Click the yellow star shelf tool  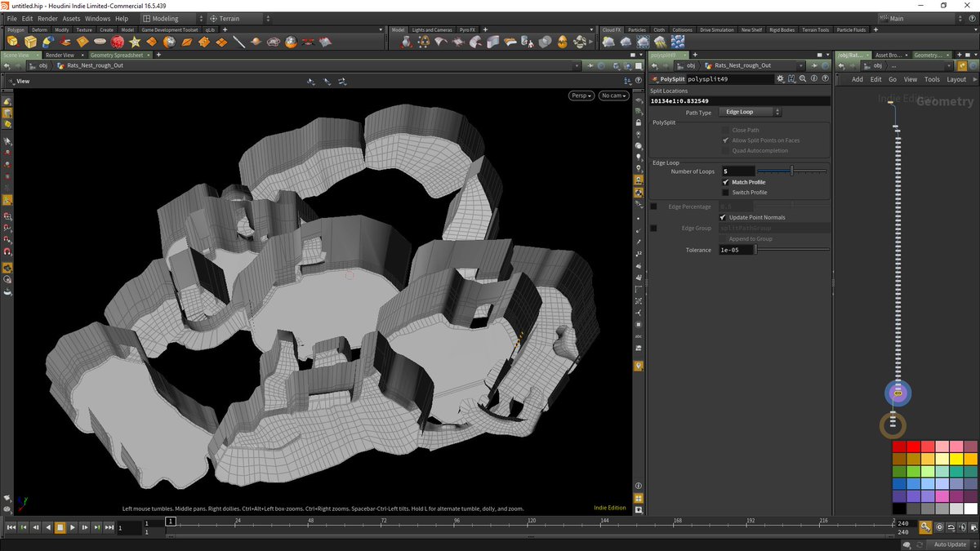135,42
